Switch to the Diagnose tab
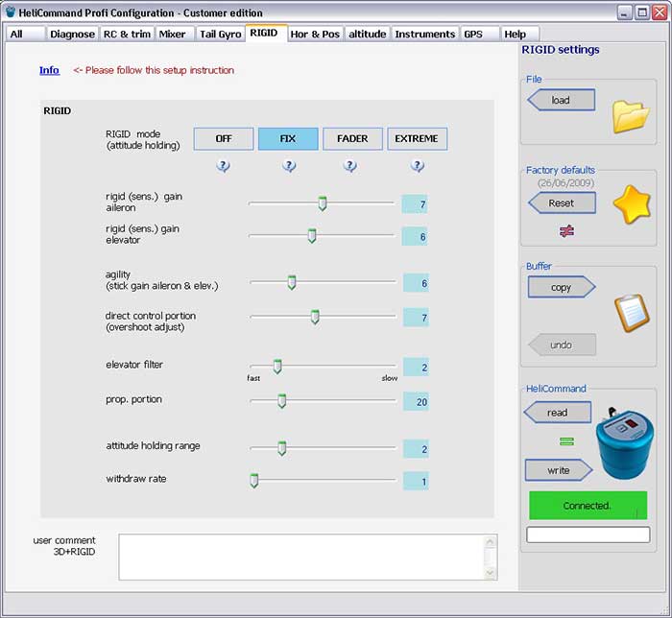The width and height of the screenshot is (672, 618). (72, 34)
